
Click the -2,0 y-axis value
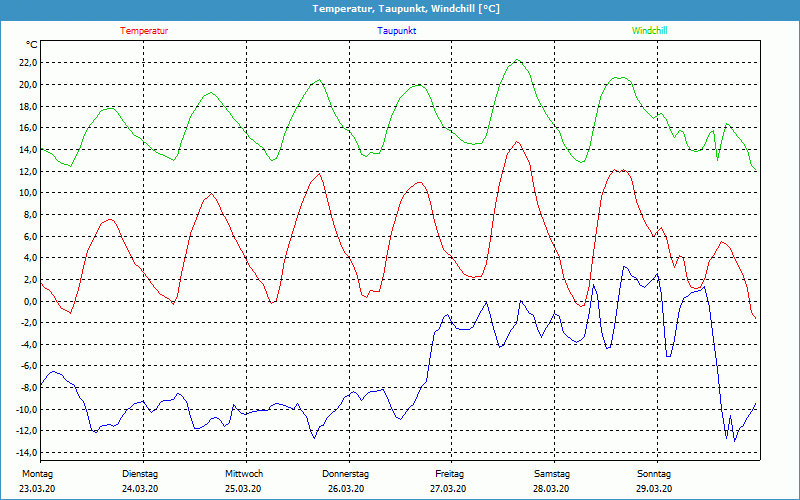29,322
